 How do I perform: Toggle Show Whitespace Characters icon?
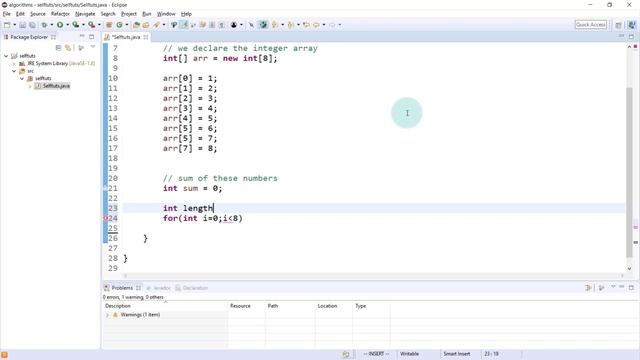click(221, 25)
